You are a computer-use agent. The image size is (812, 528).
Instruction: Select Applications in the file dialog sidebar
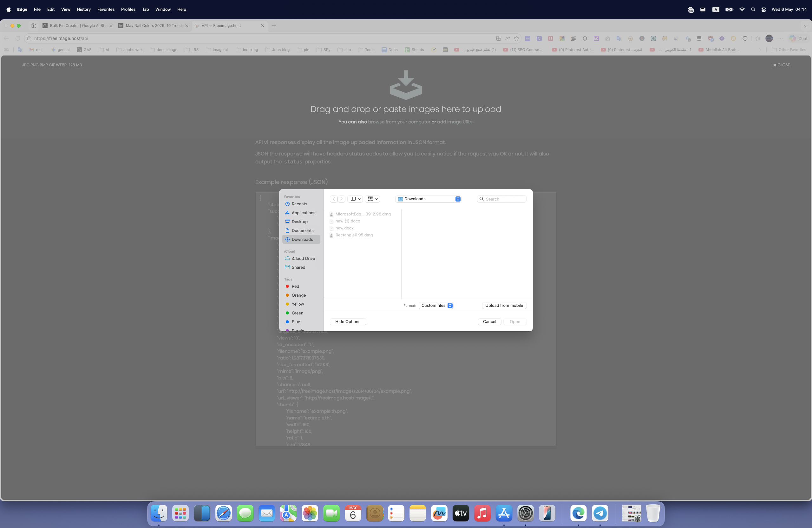[x=301, y=213]
